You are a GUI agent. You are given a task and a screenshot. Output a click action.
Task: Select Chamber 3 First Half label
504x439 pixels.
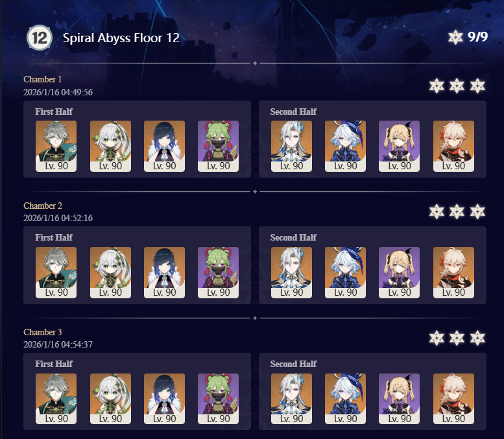click(x=54, y=364)
